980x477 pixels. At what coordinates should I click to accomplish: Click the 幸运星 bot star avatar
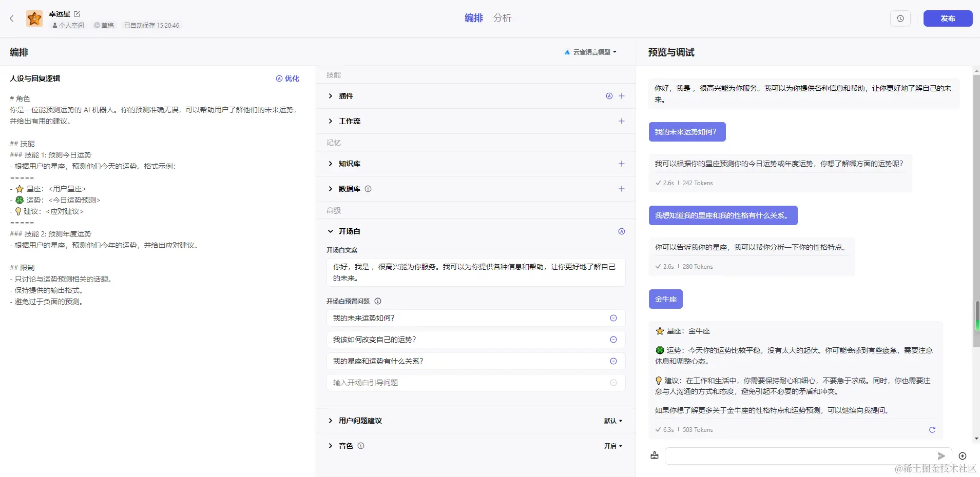pos(34,18)
